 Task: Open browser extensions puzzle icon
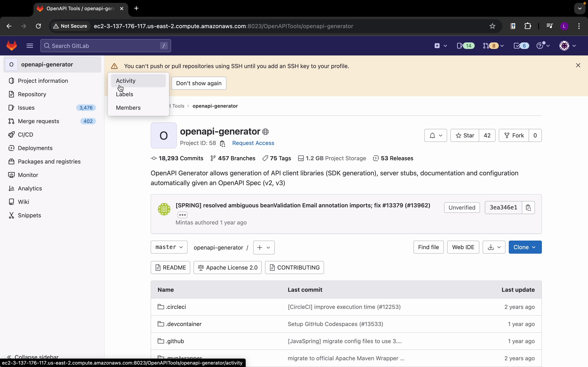pyautogui.click(x=528, y=26)
